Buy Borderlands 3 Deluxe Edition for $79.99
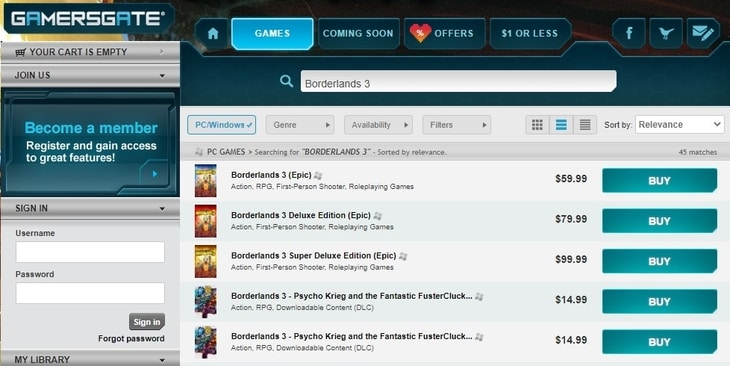 point(659,221)
